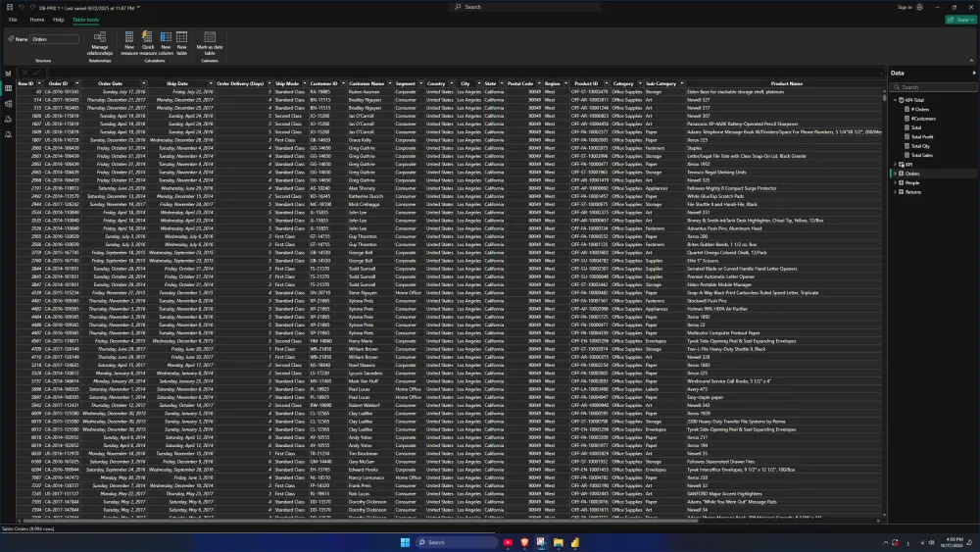The height and width of the screenshot is (552, 980).
Task: Open DAX query view sidebar icon
Action: click(8, 119)
